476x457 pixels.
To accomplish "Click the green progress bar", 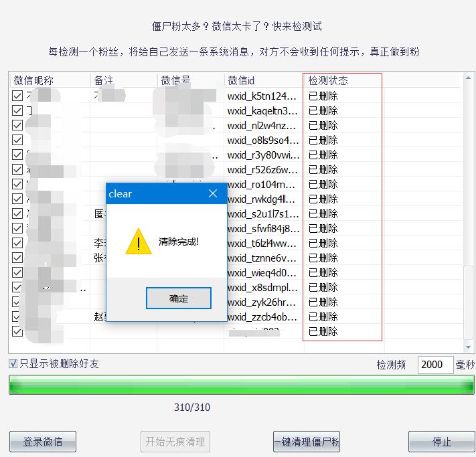I will click(x=242, y=385).
